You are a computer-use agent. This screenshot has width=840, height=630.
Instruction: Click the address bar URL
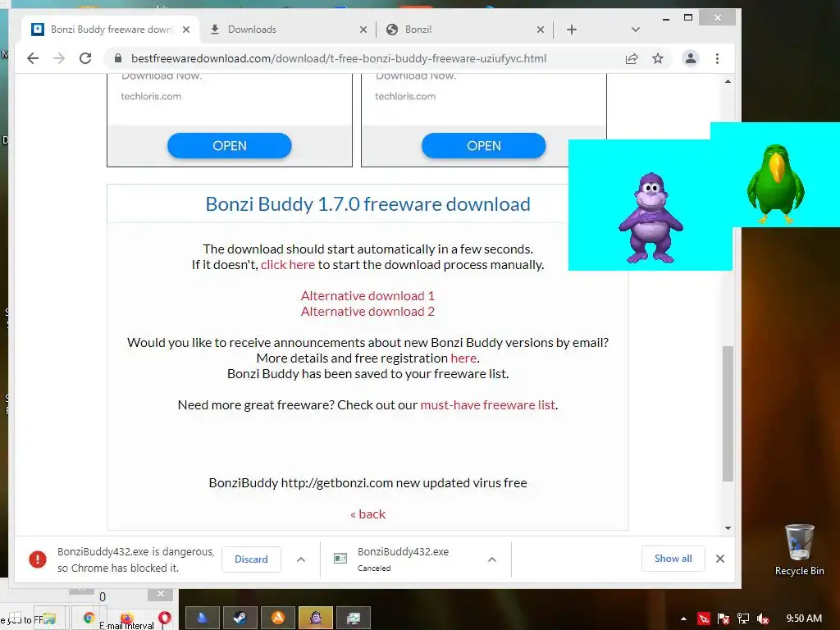(339, 58)
